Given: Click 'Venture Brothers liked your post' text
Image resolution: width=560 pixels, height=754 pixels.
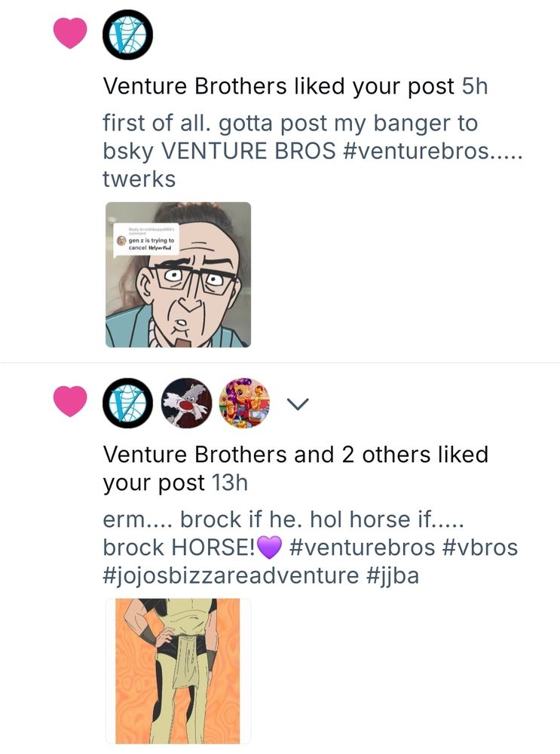Looking at the screenshot, I should [279, 87].
